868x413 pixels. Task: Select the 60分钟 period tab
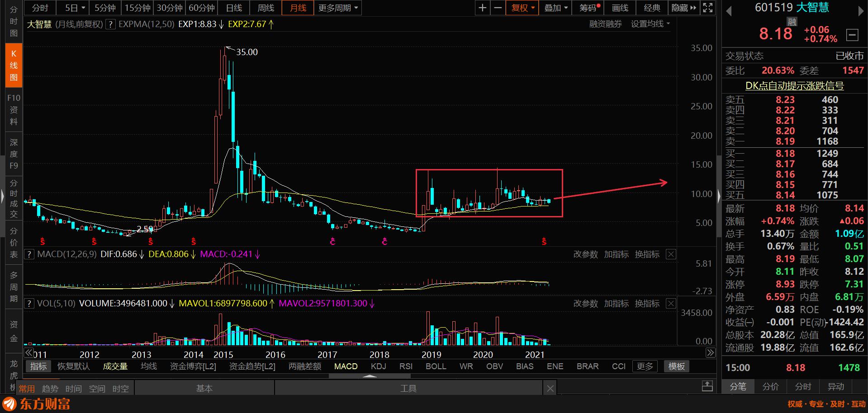202,8
